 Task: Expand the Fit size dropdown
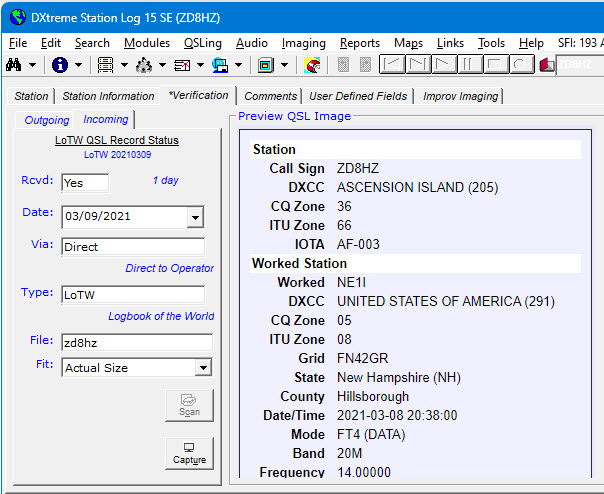(x=203, y=368)
